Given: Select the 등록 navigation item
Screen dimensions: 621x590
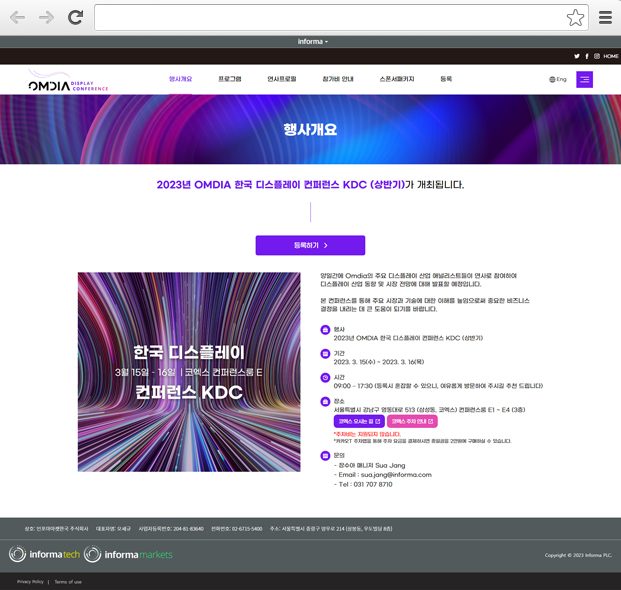Looking at the screenshot, I should 446,79.
